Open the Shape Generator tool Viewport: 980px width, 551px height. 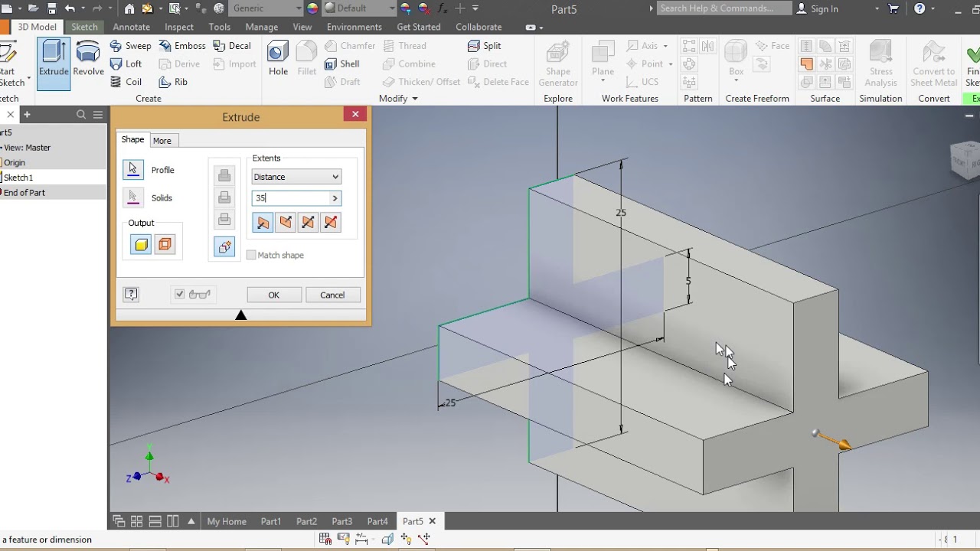[x=558, y=64]
